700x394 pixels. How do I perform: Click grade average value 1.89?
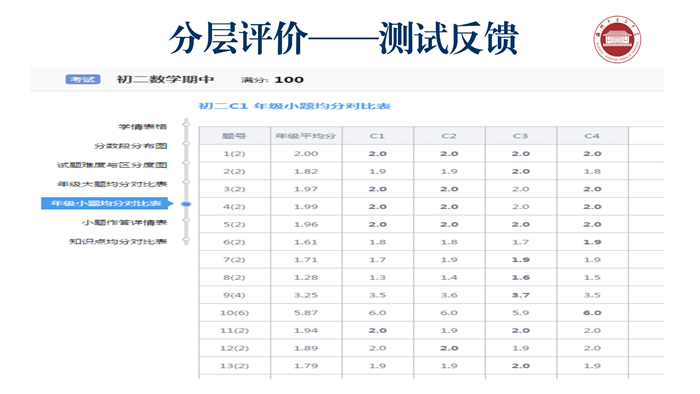(306, 348)
